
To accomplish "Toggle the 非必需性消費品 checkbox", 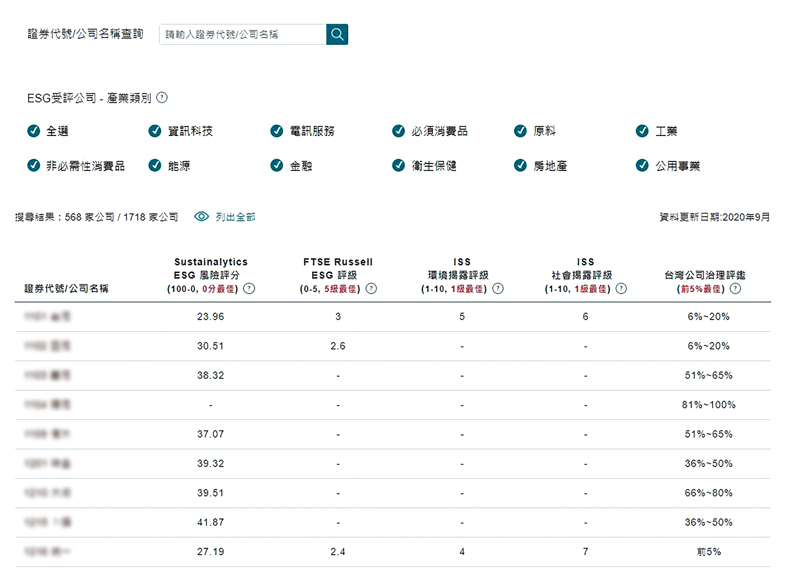I will 33,165.
